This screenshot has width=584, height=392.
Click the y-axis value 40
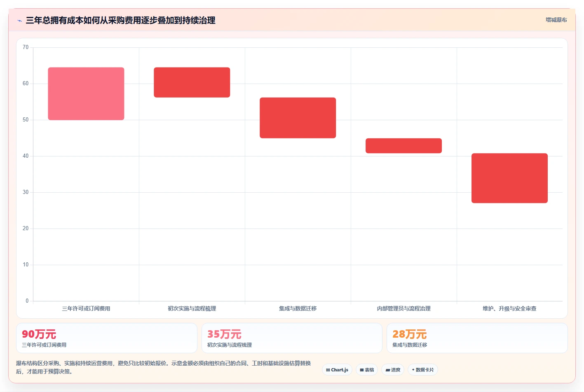26,156
